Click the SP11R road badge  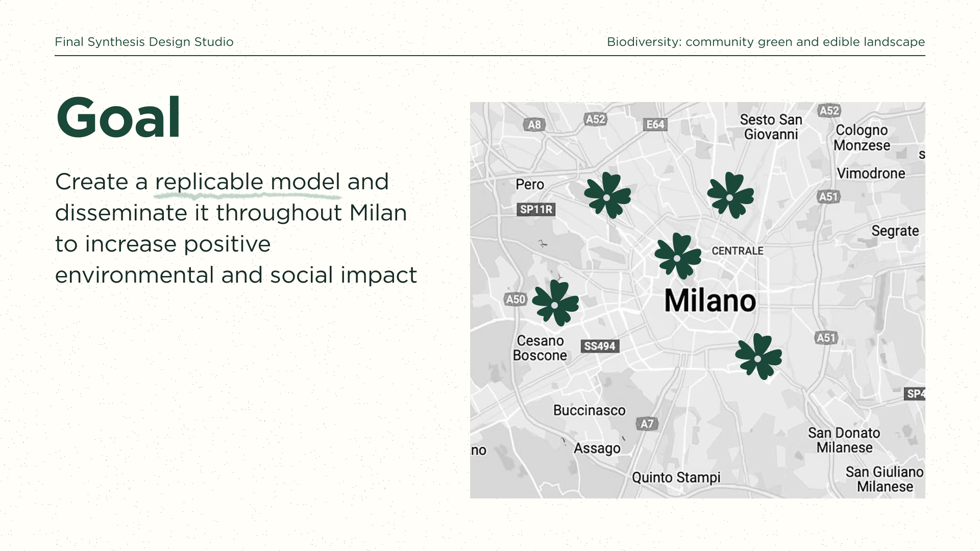coord(536,209)
